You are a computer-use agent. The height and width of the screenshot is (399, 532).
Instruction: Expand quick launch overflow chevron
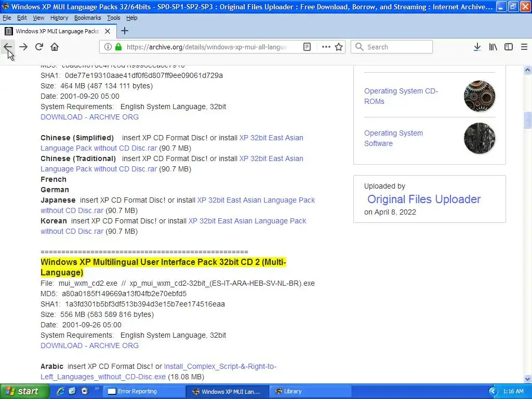click(97, 389)
